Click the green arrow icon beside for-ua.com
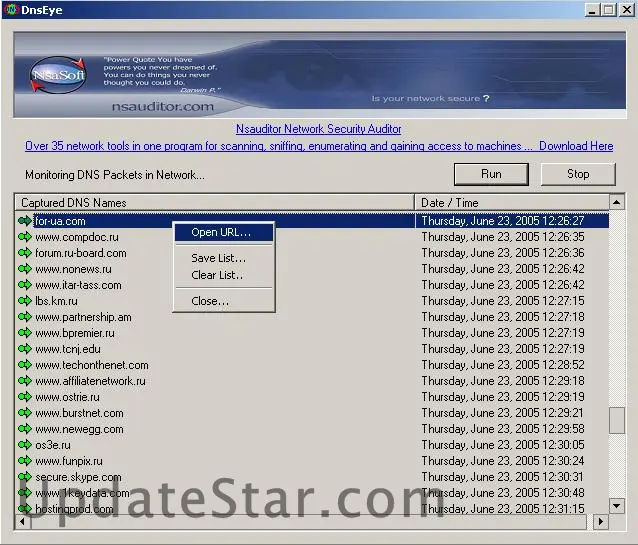The width and height of the screenshot is (638, 545). tap(25, 221)
